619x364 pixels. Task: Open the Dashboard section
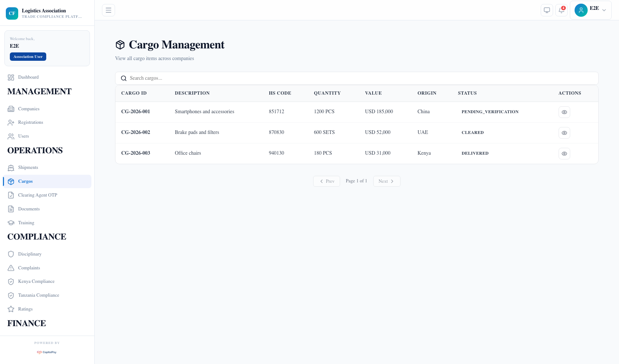28,77
